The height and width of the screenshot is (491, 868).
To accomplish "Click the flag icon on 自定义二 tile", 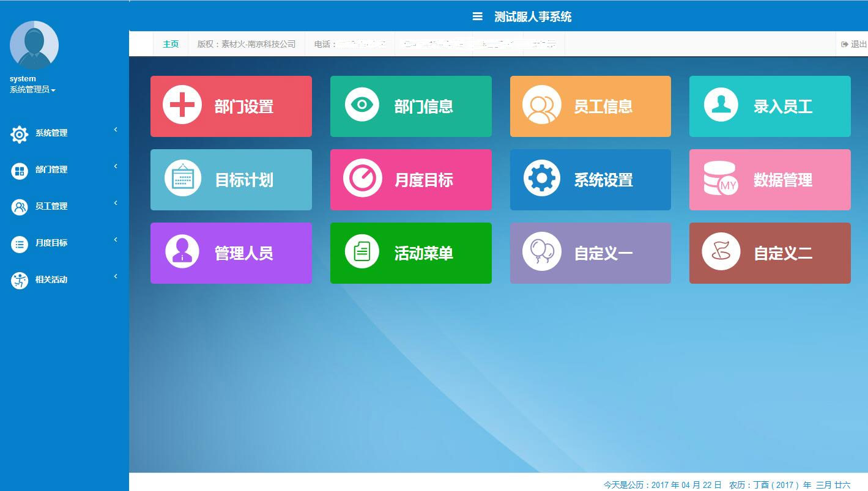I will 721,251.
